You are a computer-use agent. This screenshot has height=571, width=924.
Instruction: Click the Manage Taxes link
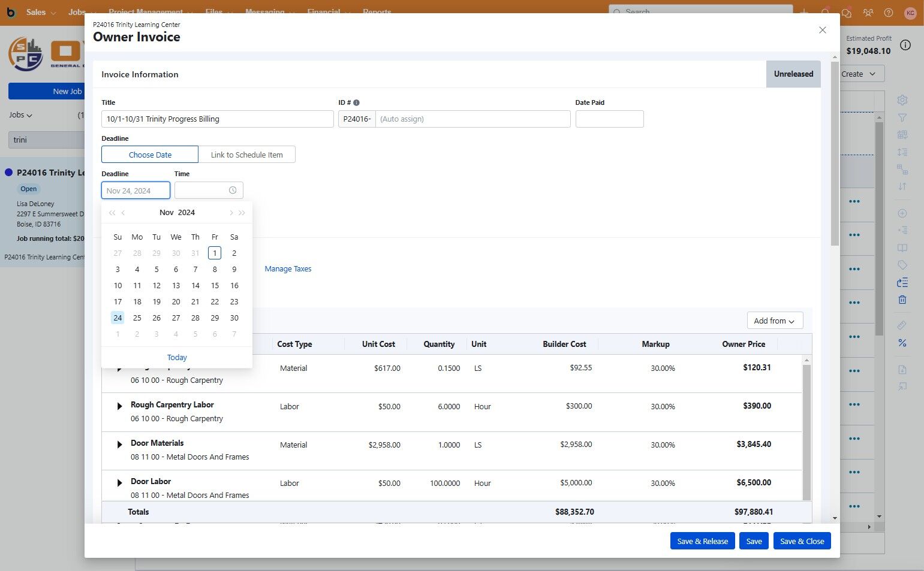(288, 269)
